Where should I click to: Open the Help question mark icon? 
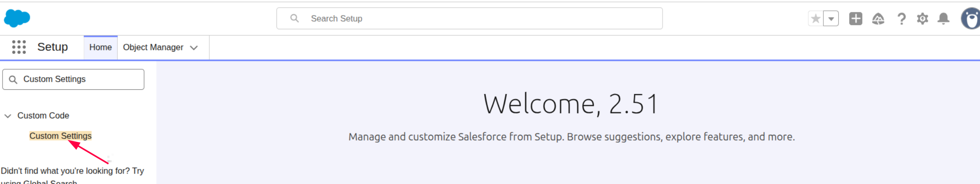click(901, 19)
